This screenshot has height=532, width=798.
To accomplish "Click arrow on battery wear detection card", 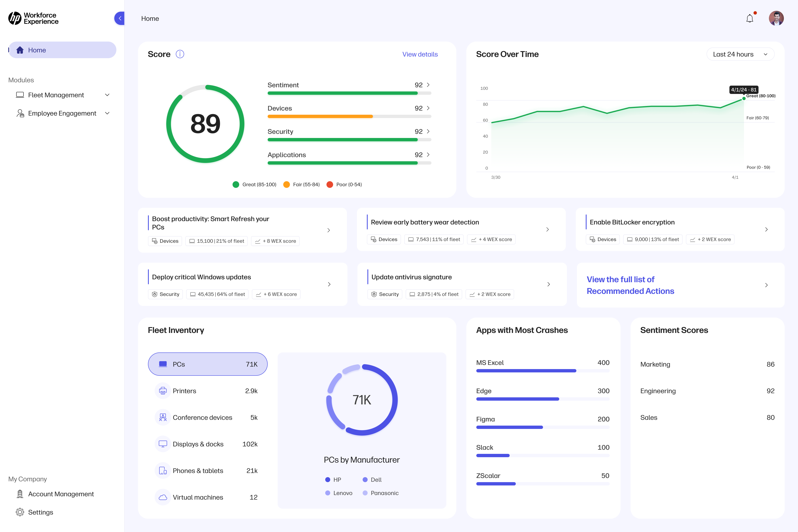I will click(x=548, y=229).
